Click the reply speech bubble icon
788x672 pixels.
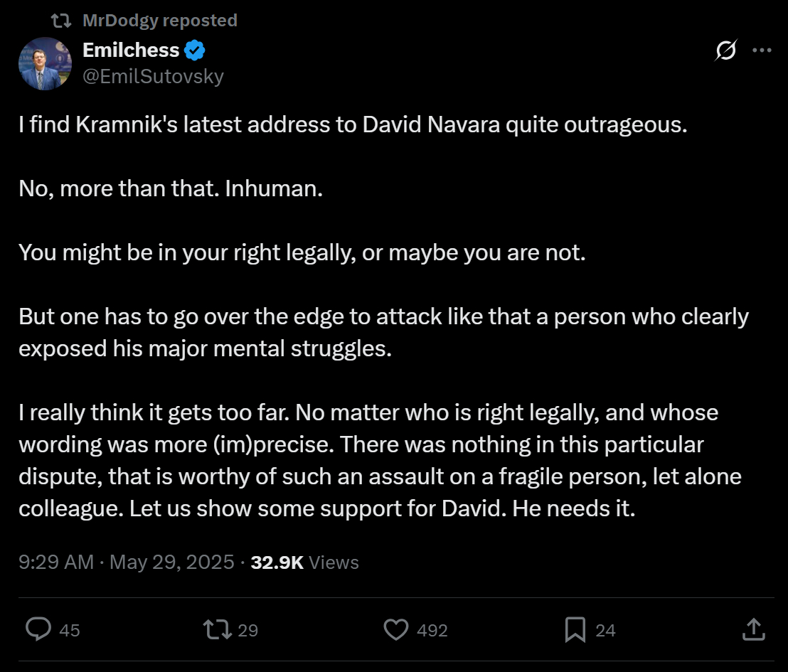(x=38, y=629)
